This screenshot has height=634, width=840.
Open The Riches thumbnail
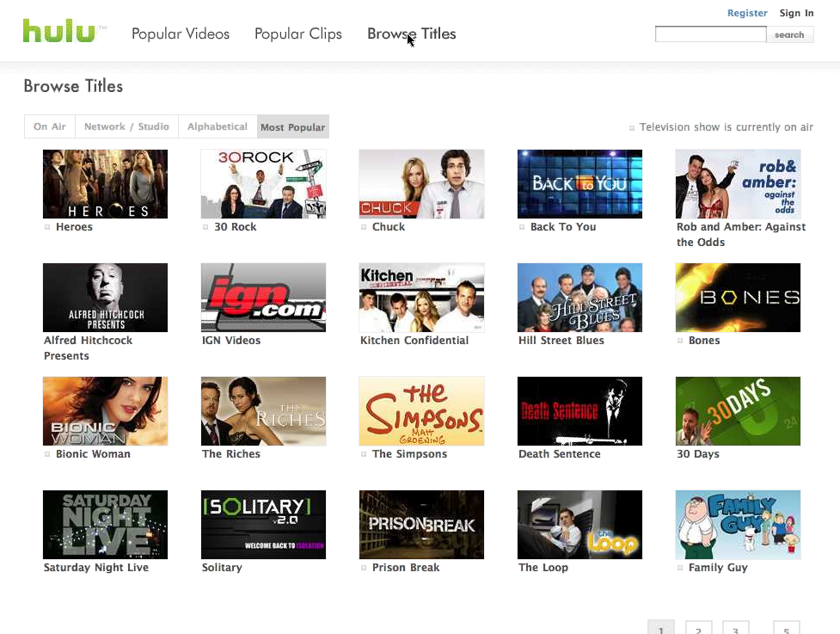[x=264, y=411]
